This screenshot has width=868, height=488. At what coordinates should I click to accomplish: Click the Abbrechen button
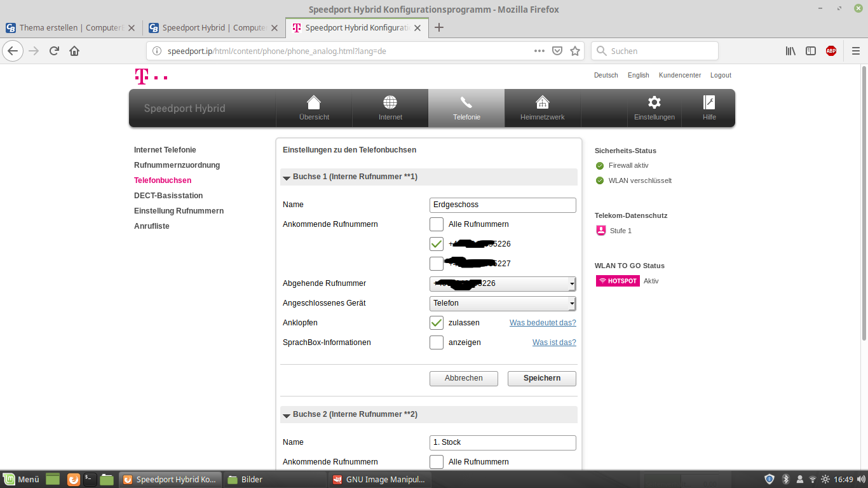tap(464, 378)
